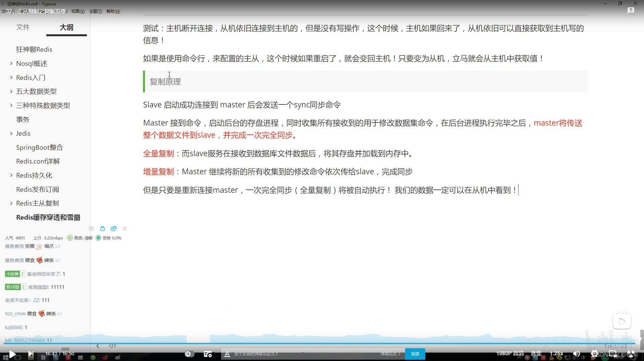Skip to the next episode

pyautogui.click(x=31, y=354)
